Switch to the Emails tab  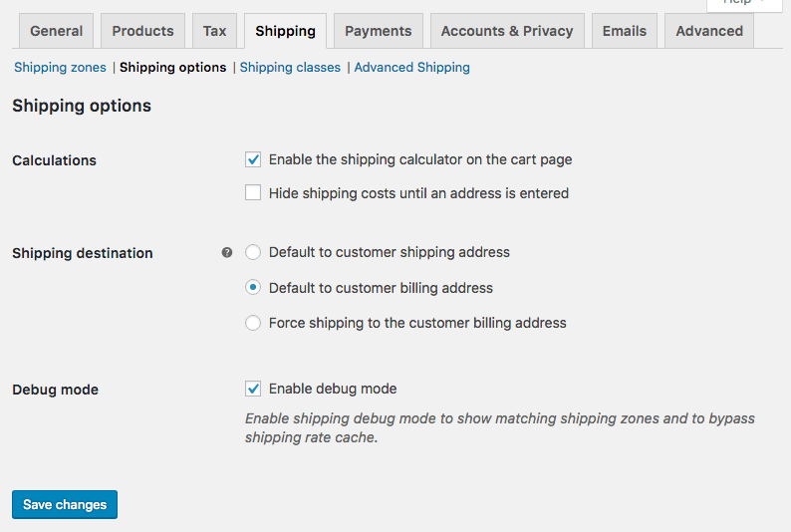[x=625, y=31]
